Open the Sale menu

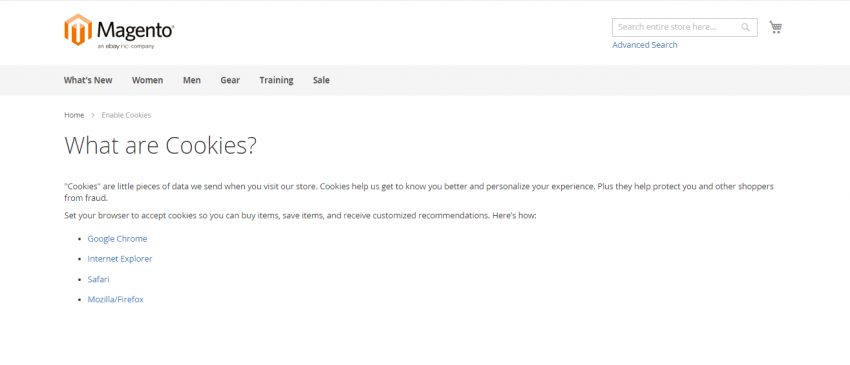click(x=321, y=80)
